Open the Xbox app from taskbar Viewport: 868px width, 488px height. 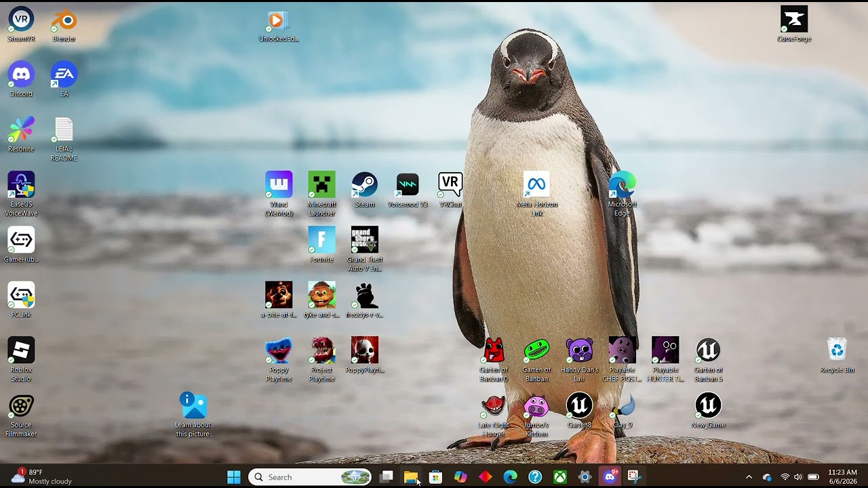coord(559,477)
